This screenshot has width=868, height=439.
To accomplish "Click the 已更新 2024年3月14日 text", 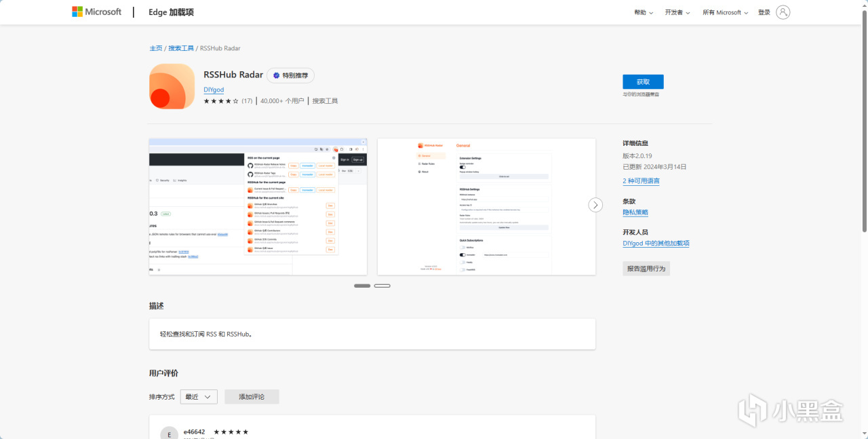I will click(654, 166).
